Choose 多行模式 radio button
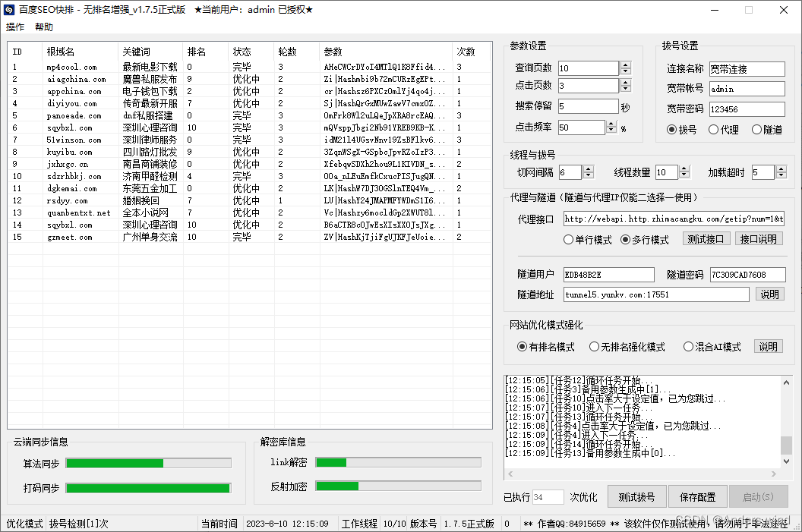Viewport: 802px width, 532px height. pos(645,240)
